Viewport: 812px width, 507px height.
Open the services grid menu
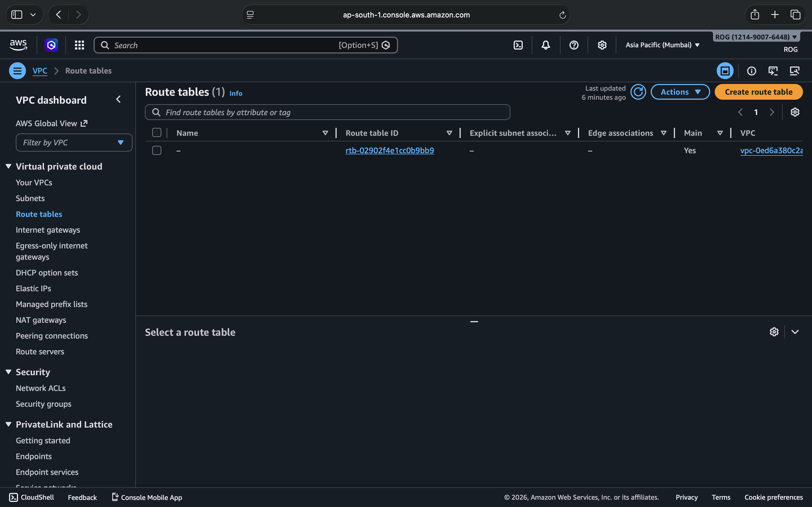(79, 45)
